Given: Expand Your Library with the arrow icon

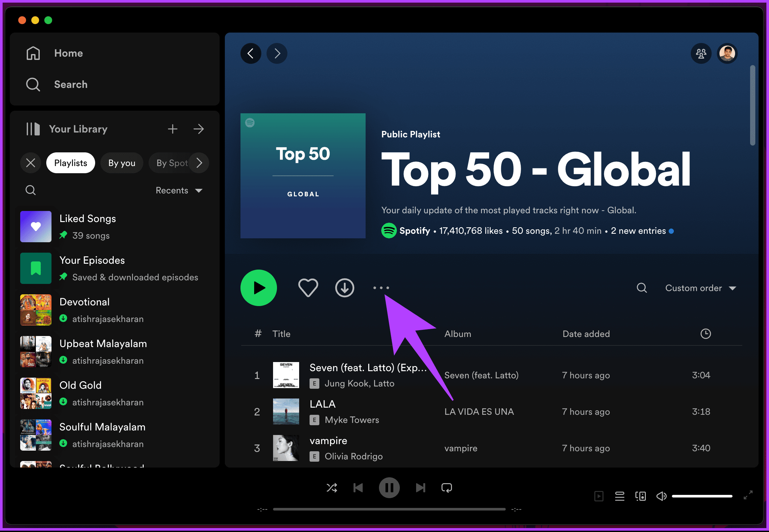Looking at the screenshot, I should click(x=199, y=129).
